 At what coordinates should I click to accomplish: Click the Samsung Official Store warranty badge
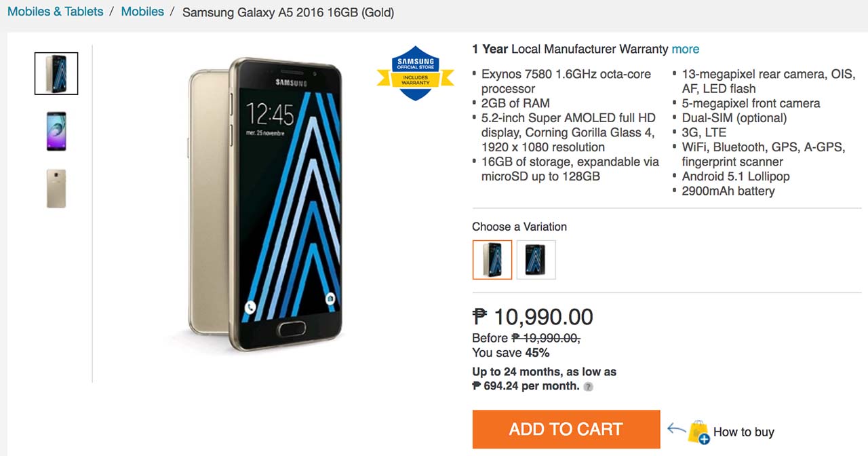(x=415, y=73)
